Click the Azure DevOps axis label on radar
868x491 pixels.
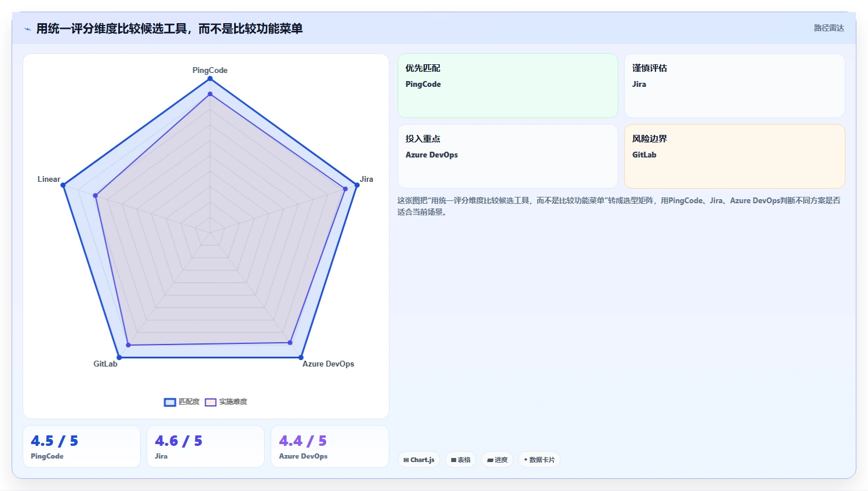point(328,364)
